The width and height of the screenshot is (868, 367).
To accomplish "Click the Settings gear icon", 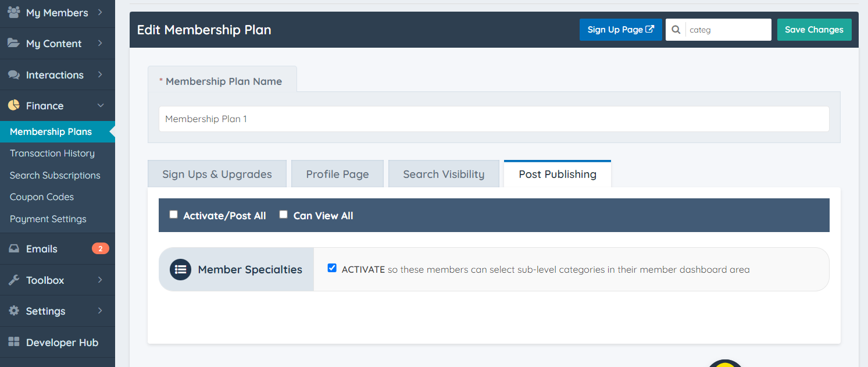I will click(x=14, y=311).
